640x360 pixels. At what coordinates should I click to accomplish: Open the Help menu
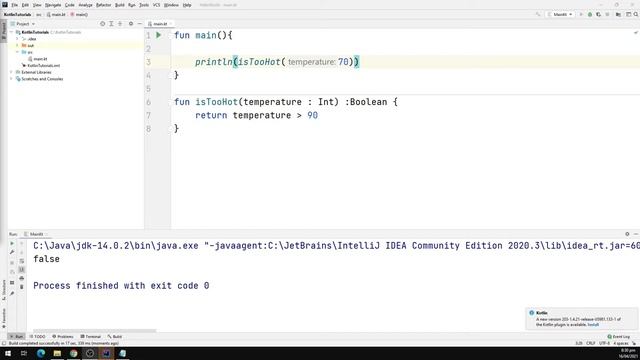point(187,5)
